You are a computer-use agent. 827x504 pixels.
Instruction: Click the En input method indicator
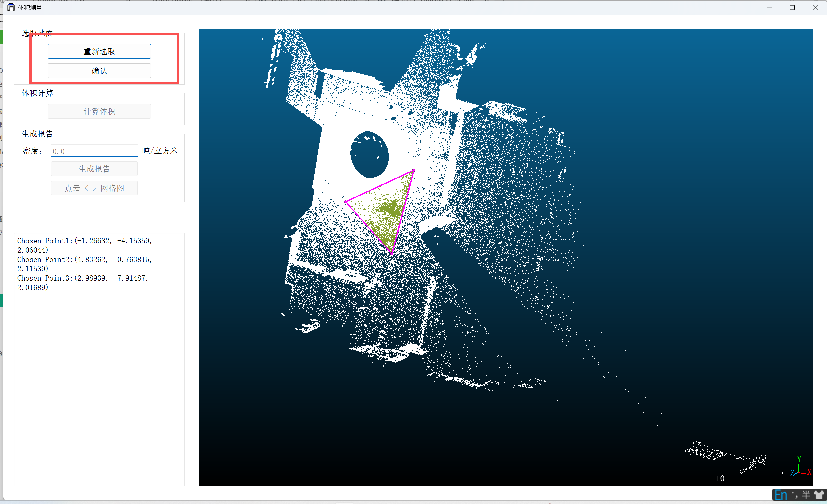781,495
